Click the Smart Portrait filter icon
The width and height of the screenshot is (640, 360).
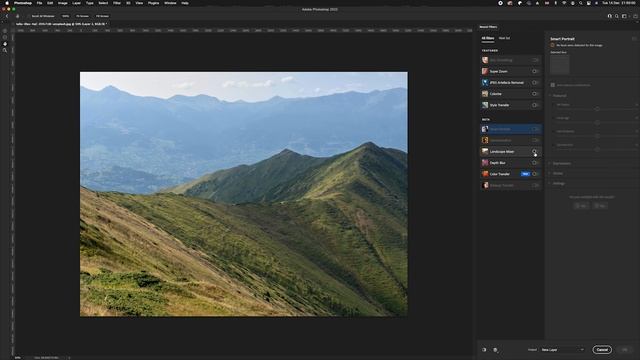[x=485, y=129]
